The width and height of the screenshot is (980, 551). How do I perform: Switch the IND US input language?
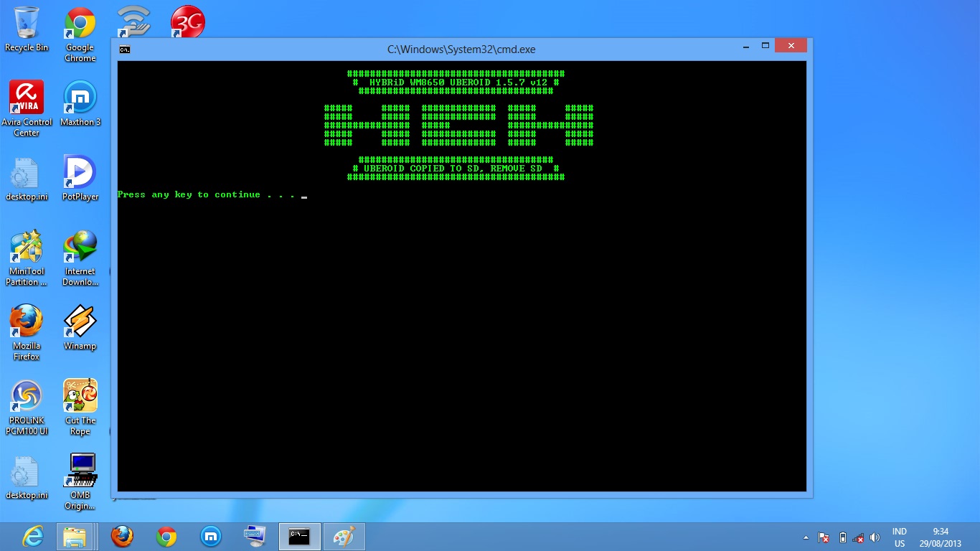coord(900,537)
